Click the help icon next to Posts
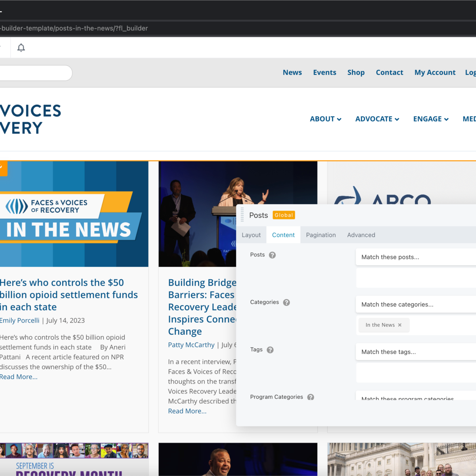The height and width of the screenshot is (476, 476). [272, 255]
